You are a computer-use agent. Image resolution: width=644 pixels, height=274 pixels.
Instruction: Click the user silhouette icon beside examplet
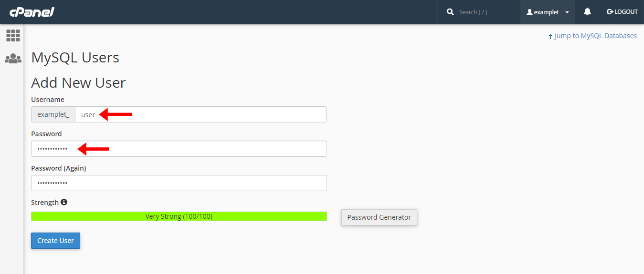(529, 12)
